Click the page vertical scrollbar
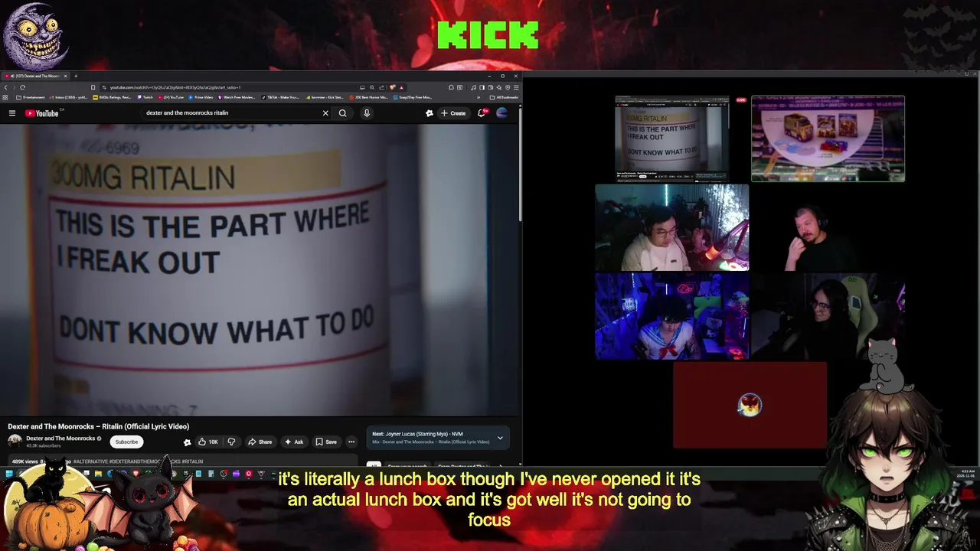This screenshot has height=551, width=980. tap(521, 165)
